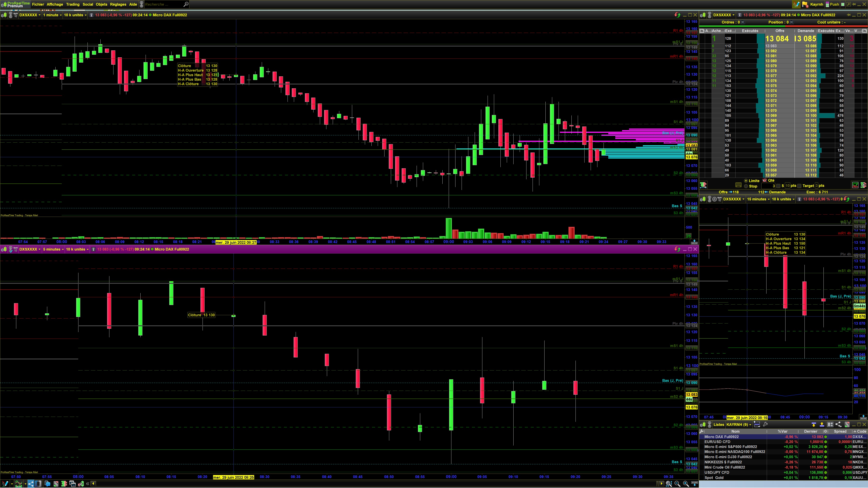Click the drawing pencil tool icon

click(x=5, y=484)
